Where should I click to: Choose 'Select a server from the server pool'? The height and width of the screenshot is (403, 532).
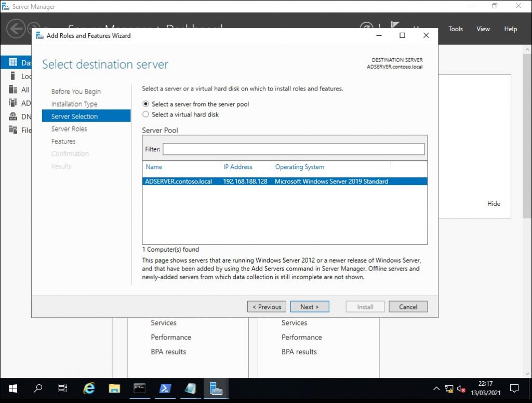[x=146, y=104]
